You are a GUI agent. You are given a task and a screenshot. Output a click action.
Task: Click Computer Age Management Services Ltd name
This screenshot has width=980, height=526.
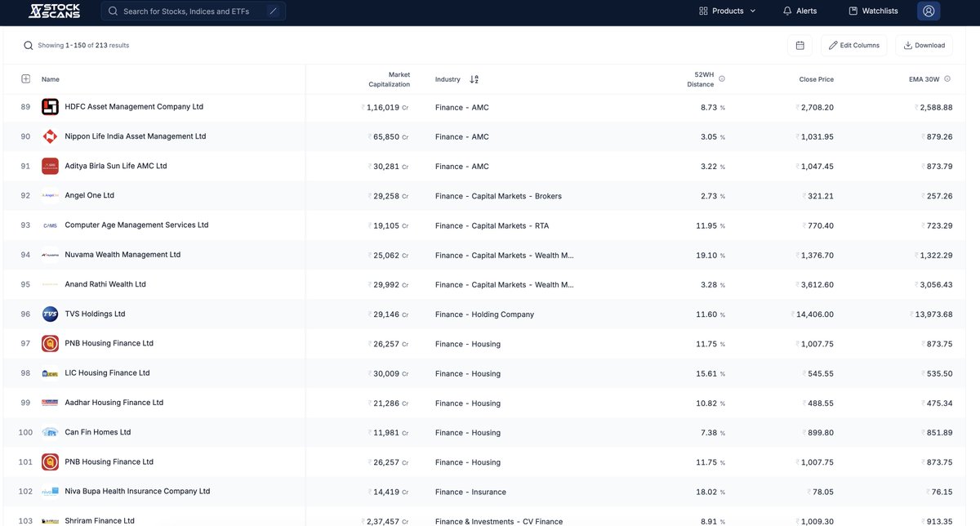(136, 225)
